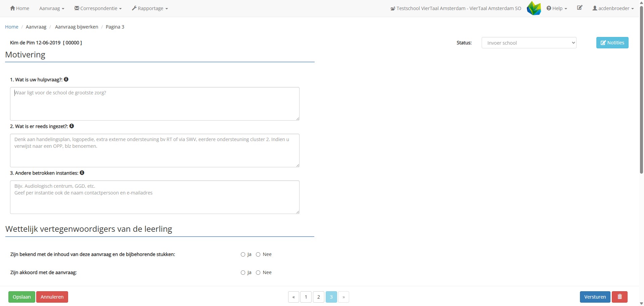
Task: Click the Testschool VierTaal Amsterdam school label
Action: [x=456, y=8]
